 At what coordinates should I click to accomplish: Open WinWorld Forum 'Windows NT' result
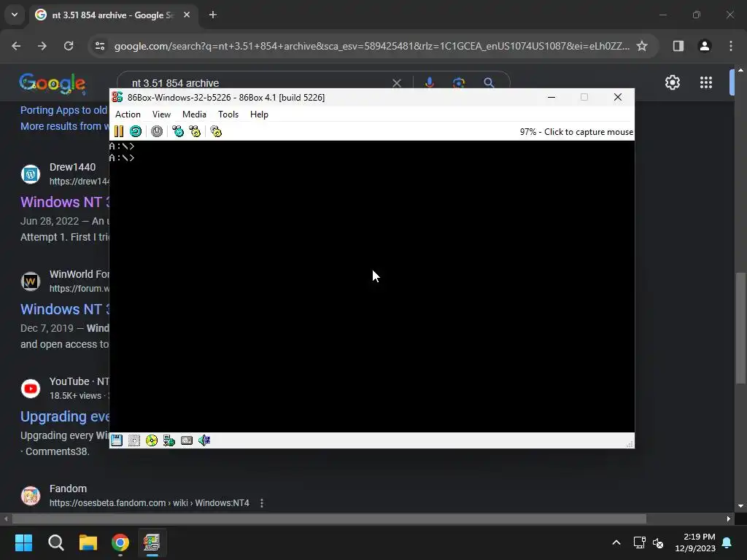65,309
